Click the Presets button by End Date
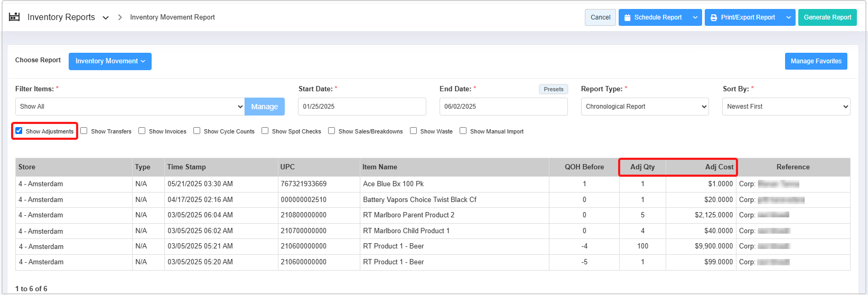This screenshot has width=868, height=297. (x=553, y=89)
